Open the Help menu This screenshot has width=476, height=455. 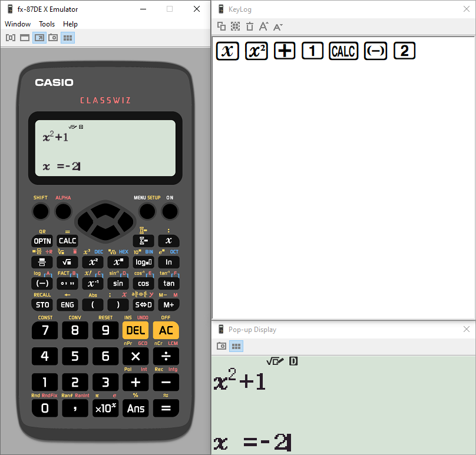tap(70, 24)
